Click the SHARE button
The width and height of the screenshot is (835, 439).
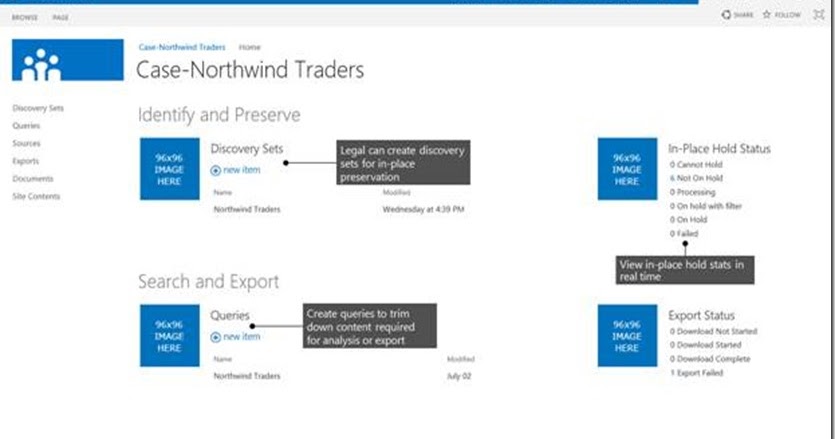(738, 15)
